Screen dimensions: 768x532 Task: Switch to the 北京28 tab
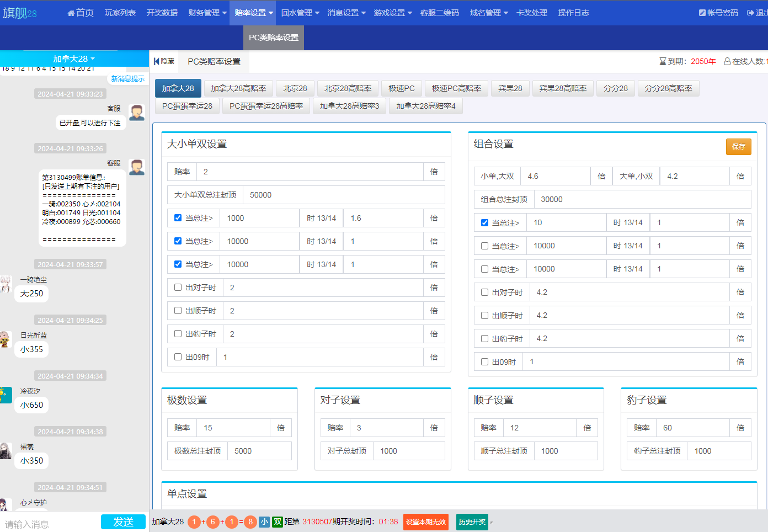(295, 88)
